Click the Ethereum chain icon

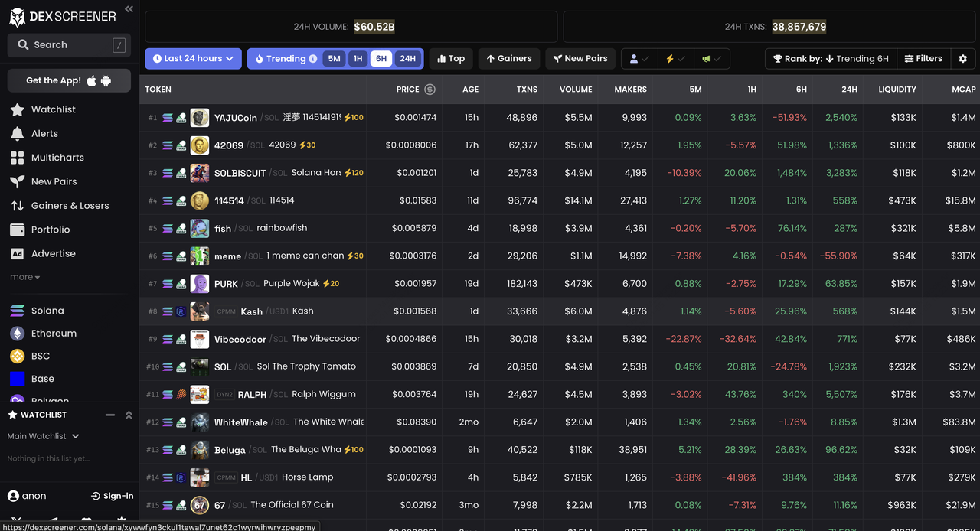coord(17,334)
